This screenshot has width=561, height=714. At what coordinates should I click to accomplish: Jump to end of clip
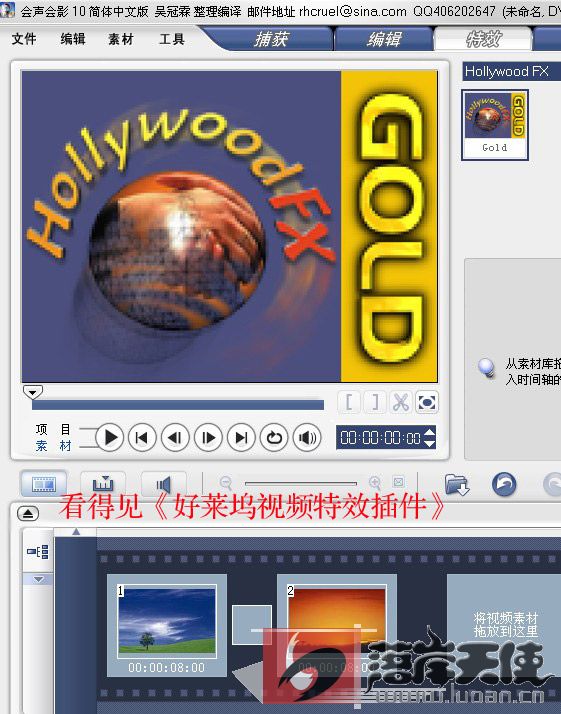241,438
